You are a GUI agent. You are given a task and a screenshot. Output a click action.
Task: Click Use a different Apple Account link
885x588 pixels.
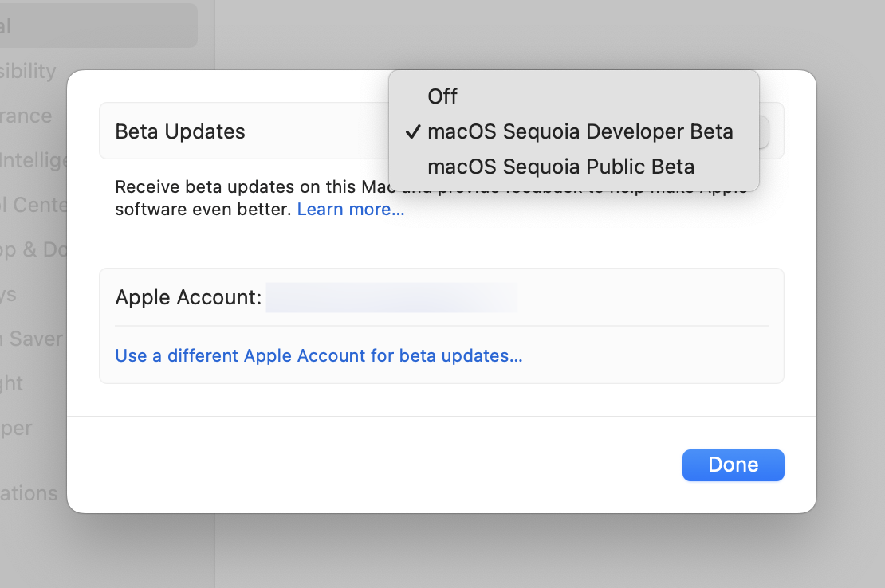tap(319, 355)
